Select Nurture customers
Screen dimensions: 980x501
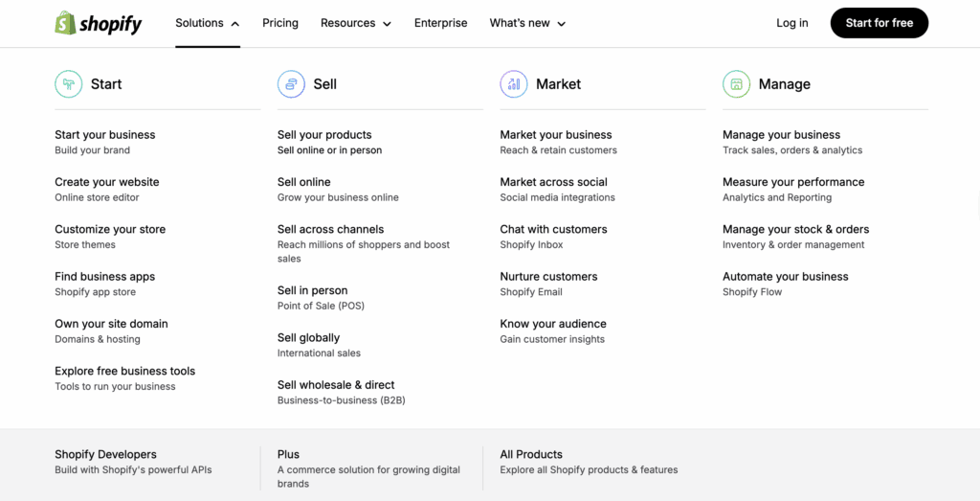coord(548,277)
